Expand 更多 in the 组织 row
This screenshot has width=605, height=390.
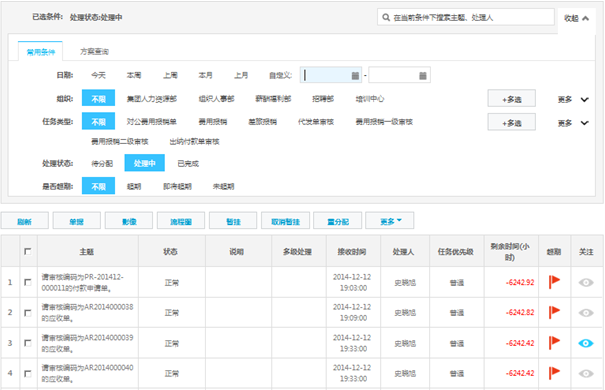click(x=573, y=100)
